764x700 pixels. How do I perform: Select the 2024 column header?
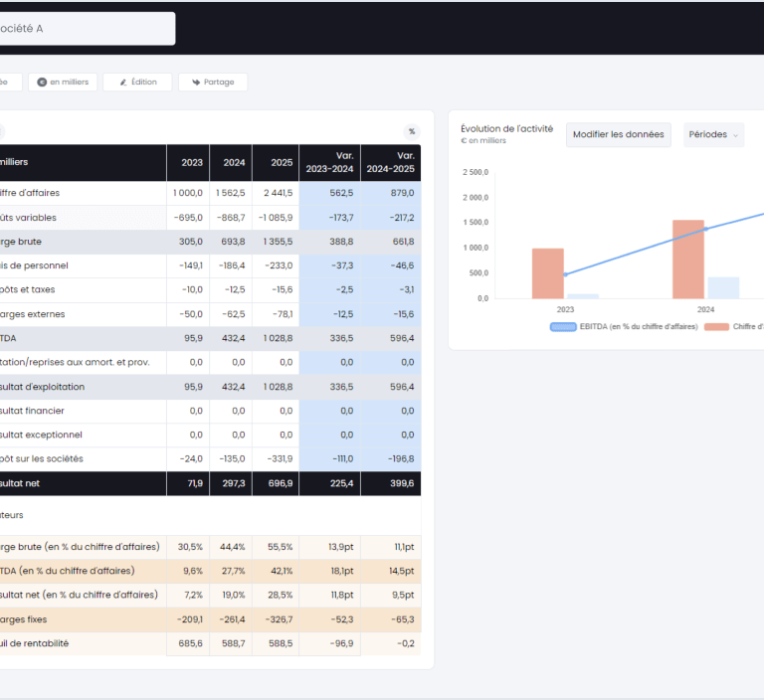pos(231,163)
